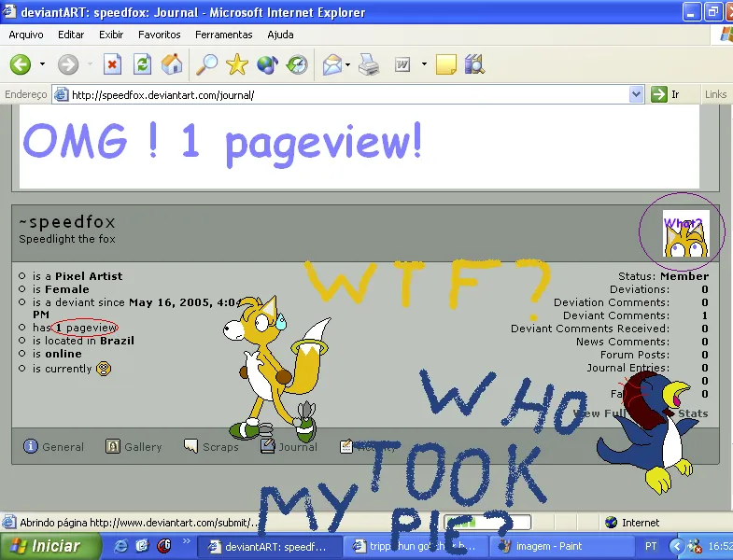Expand the Mail icon dropdown arrow
The height and width of the screenshot is (560, 733).
click(346, 64)
